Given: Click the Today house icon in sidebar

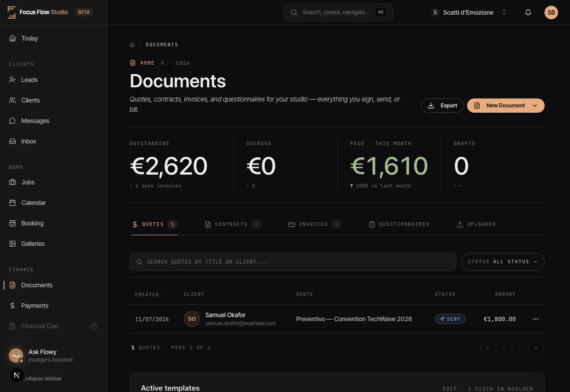Looking at the screenshot, I should [x=12, y=38].
